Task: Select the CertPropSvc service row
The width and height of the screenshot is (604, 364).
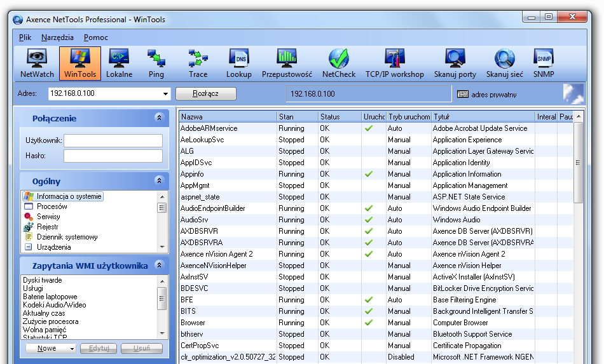Action: pyautogui.click(x=376, y=346)
